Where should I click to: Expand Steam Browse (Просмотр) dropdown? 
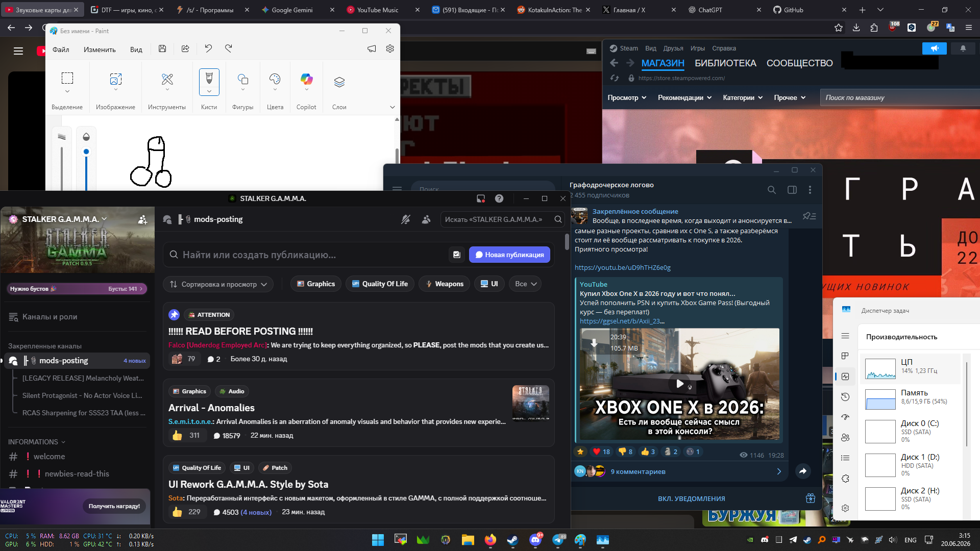coord(627,97)
